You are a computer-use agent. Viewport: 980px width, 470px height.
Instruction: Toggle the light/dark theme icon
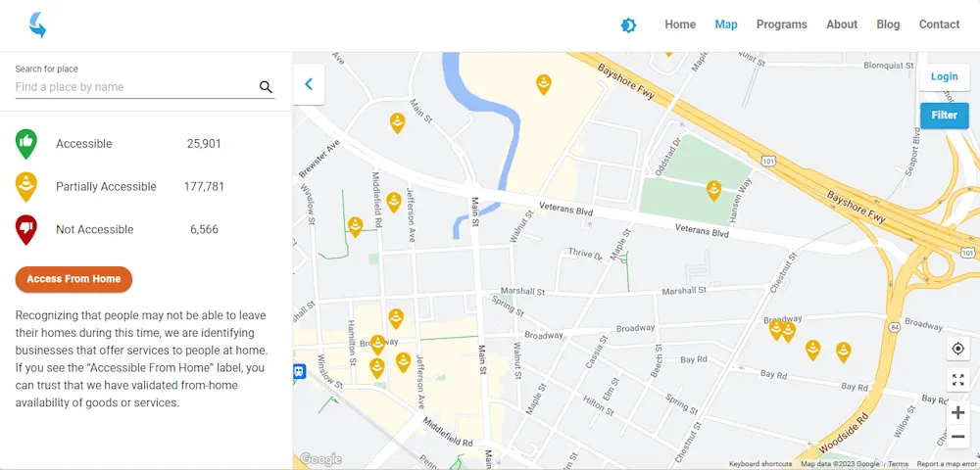tap(628, 24)
